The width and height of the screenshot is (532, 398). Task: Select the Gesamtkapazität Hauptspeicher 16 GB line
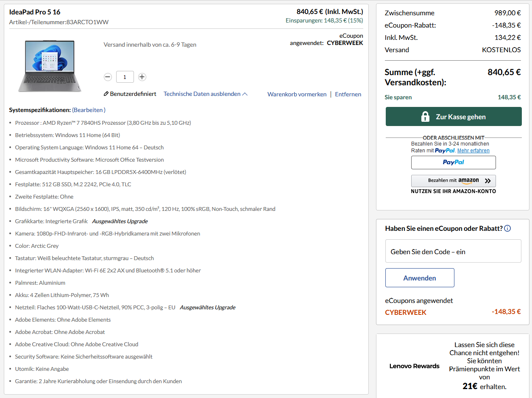[x=100, y=172]
